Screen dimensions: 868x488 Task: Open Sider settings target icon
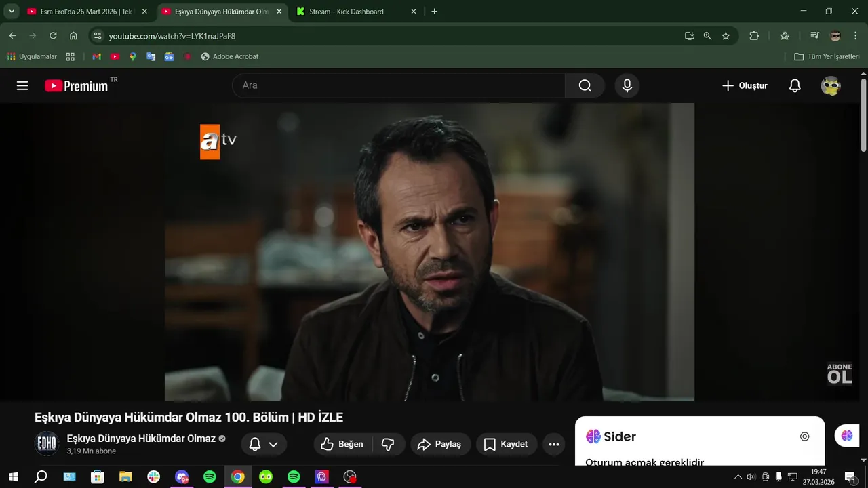tap(804, 436)
